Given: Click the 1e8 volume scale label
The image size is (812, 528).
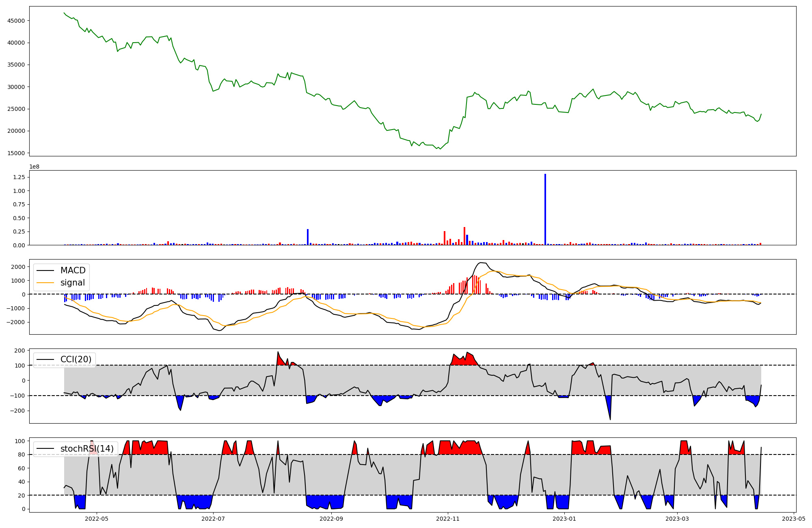Looking at the screenshot, I should (34, 167).
